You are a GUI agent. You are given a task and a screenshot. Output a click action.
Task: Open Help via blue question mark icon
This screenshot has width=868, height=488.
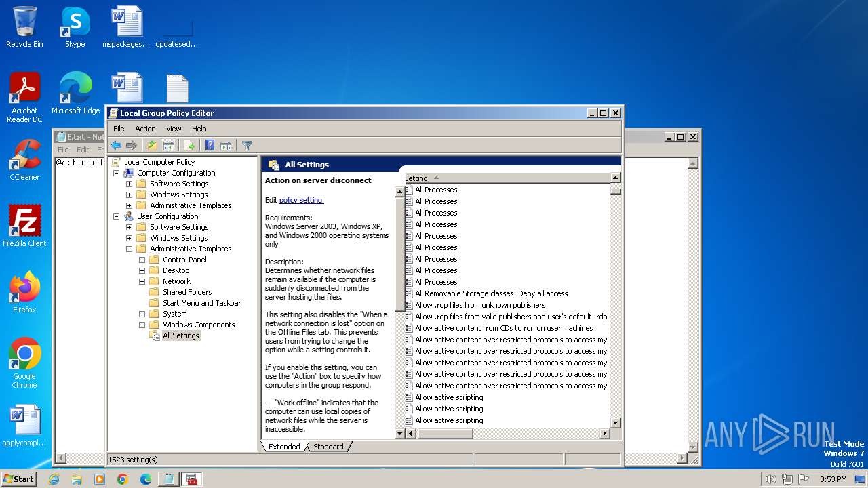coord(210,145)
